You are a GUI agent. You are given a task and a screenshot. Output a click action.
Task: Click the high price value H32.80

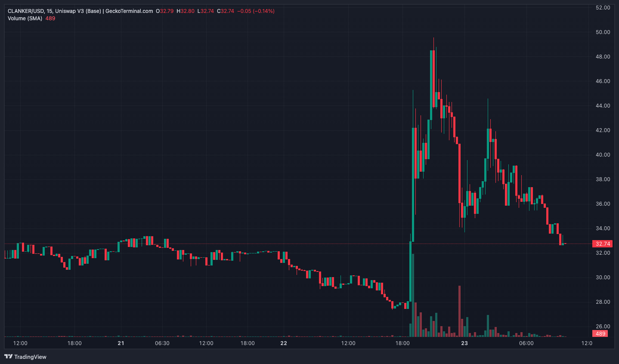coord(186,11)
